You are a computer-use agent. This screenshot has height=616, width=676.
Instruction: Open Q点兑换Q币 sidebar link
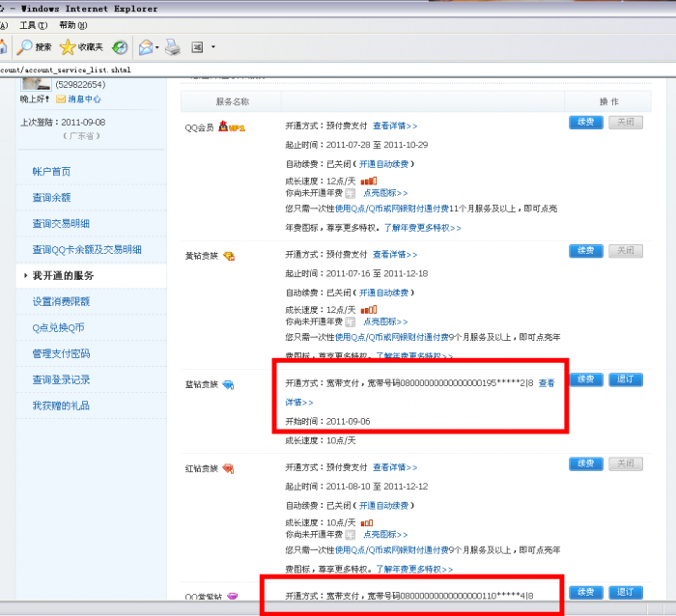coord(58,327)
